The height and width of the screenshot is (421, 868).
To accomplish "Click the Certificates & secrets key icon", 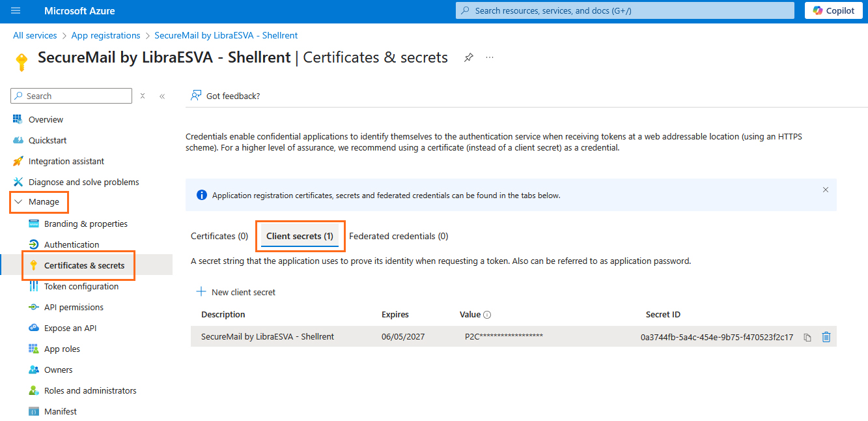I will tap(34, 265).
